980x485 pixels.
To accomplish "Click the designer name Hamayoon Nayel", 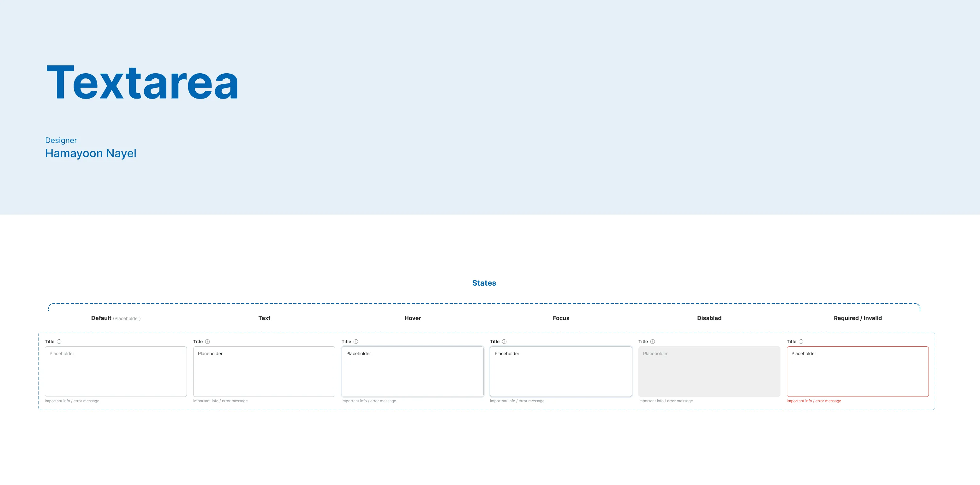I will pyautogui.click(x=91, y=153).
